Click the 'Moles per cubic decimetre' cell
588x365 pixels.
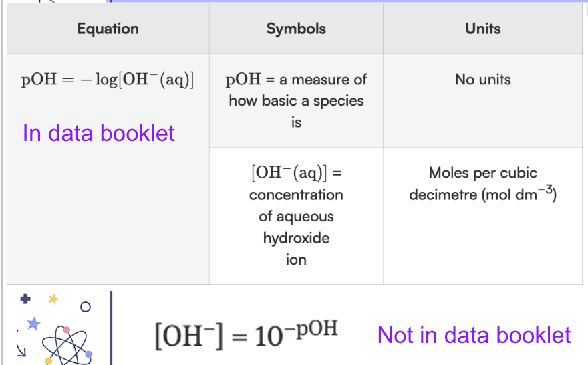(482, 184)
